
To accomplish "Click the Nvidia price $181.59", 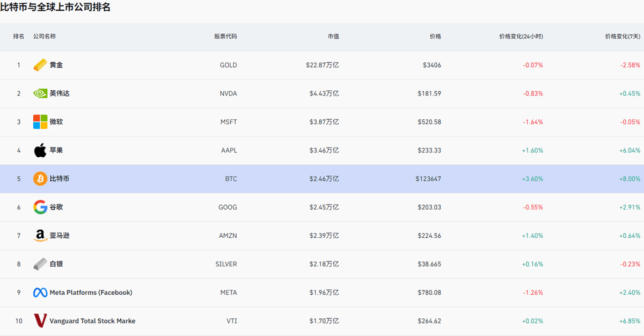I will pos(429,93).
